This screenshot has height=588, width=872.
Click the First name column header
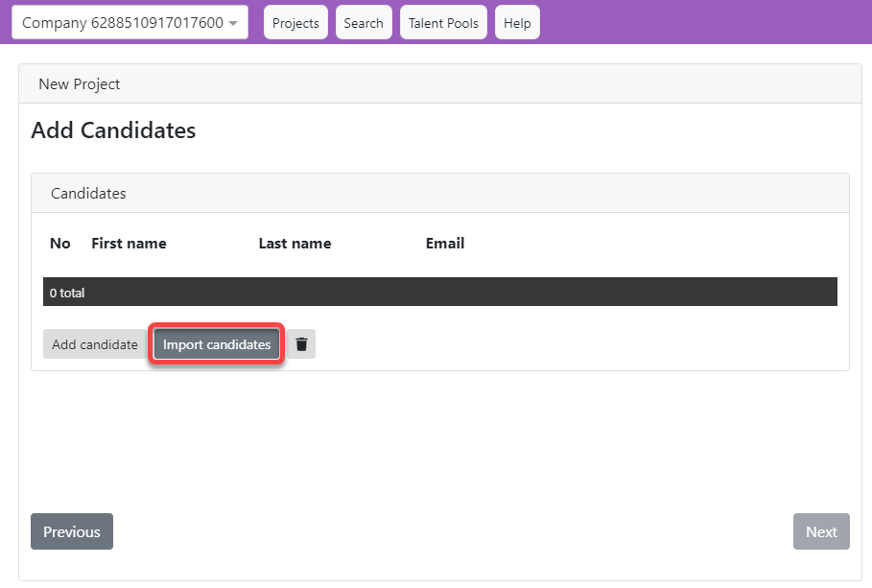coord(129,244)
